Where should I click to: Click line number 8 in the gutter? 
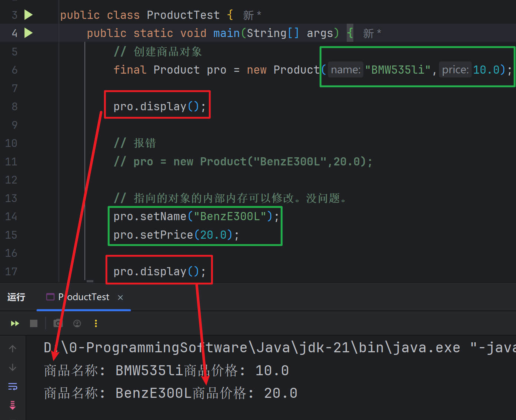(x=14, y=107)
